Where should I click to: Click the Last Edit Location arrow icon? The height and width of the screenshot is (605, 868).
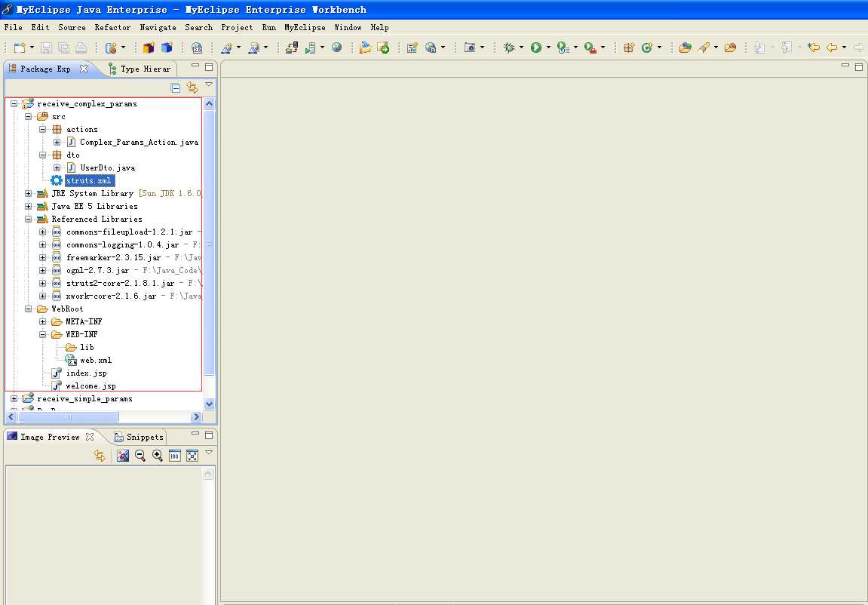point(813,48)
